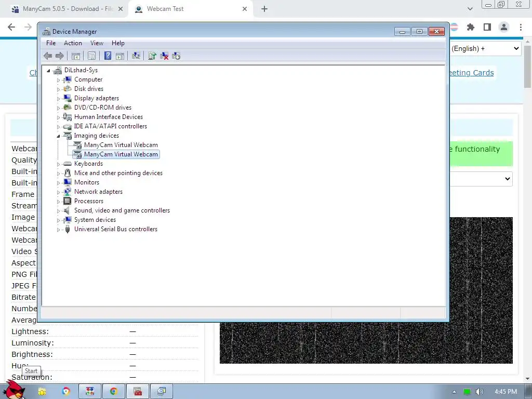
Task: Click the volume speaker tray icon
Action: (480, 392)
